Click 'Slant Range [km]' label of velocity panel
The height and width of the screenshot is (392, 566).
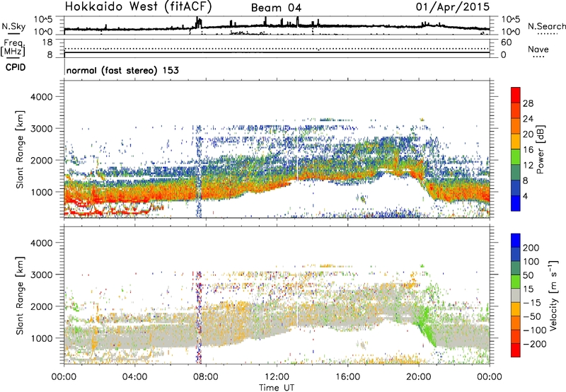coord(20,295)
